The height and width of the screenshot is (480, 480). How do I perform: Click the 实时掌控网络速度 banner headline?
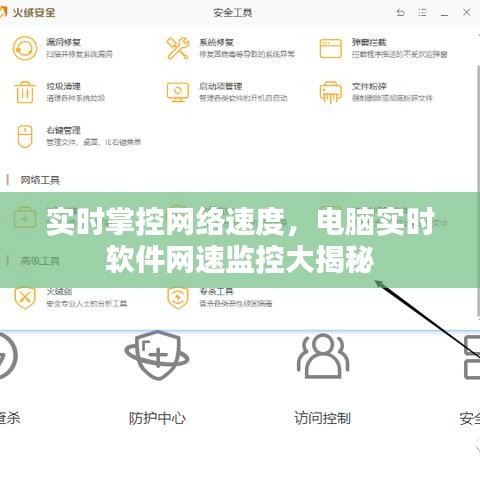(240, 240)
